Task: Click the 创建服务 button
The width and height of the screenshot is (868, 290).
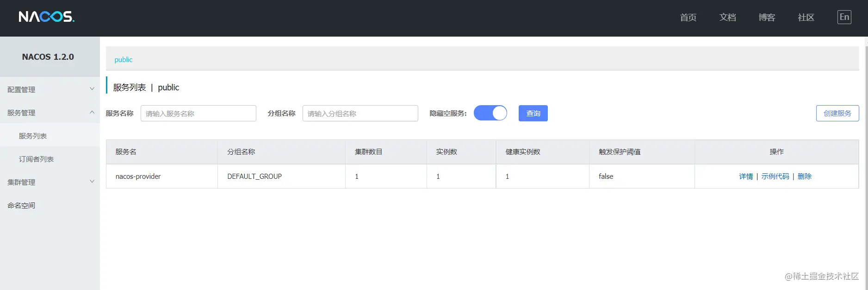Action: (837, 113)
